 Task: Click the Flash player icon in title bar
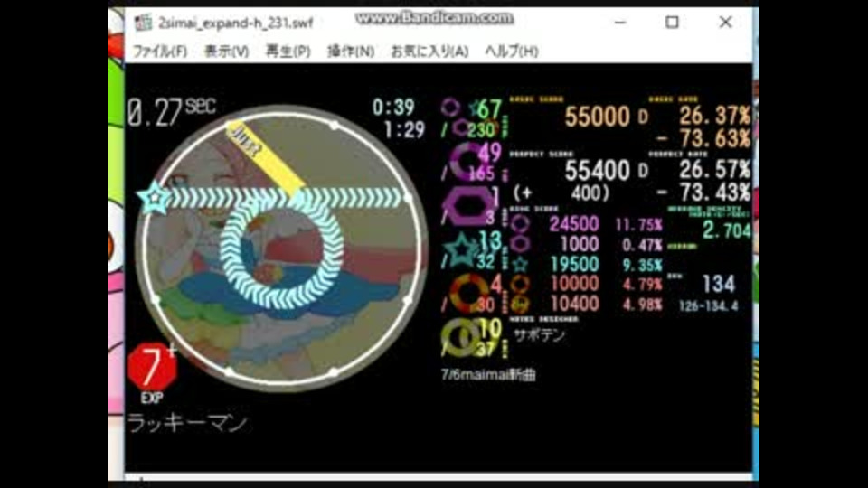(x=143, y=23)
